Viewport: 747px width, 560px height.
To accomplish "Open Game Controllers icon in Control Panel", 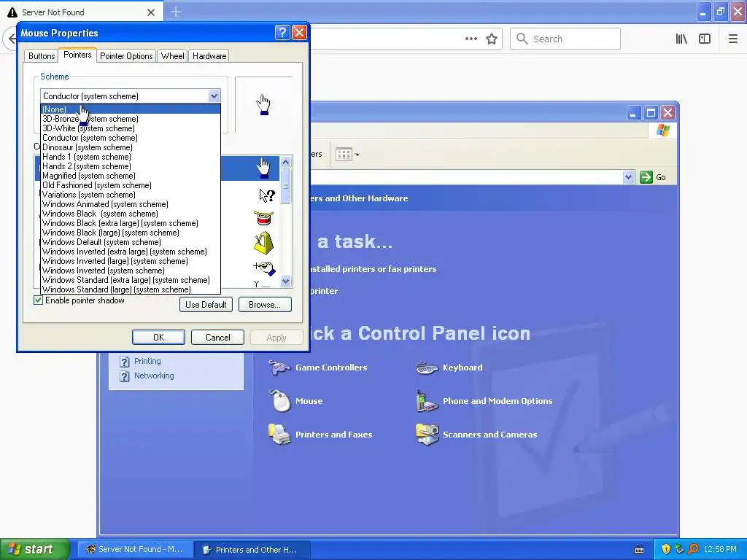I will [318, 367].
